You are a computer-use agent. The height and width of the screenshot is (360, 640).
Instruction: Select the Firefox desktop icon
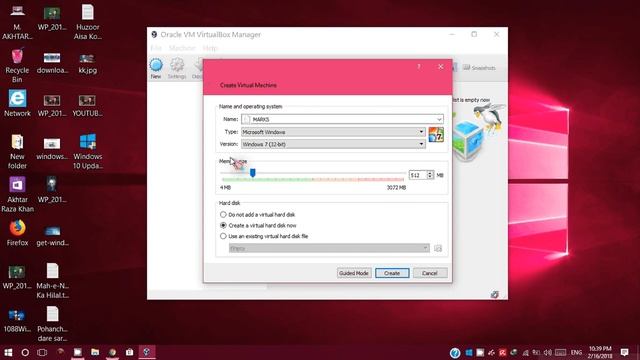coord(17,233)
